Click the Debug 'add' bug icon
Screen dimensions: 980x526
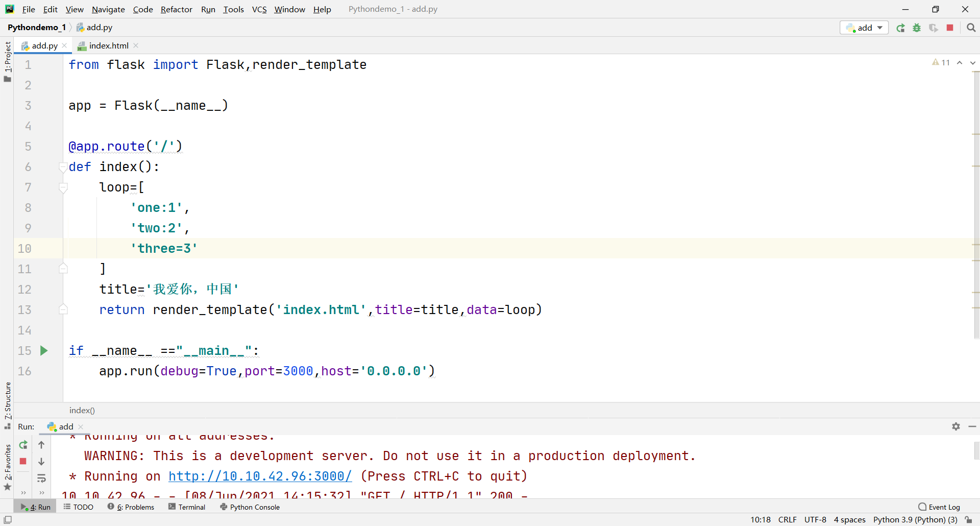(x=917, y=28)
